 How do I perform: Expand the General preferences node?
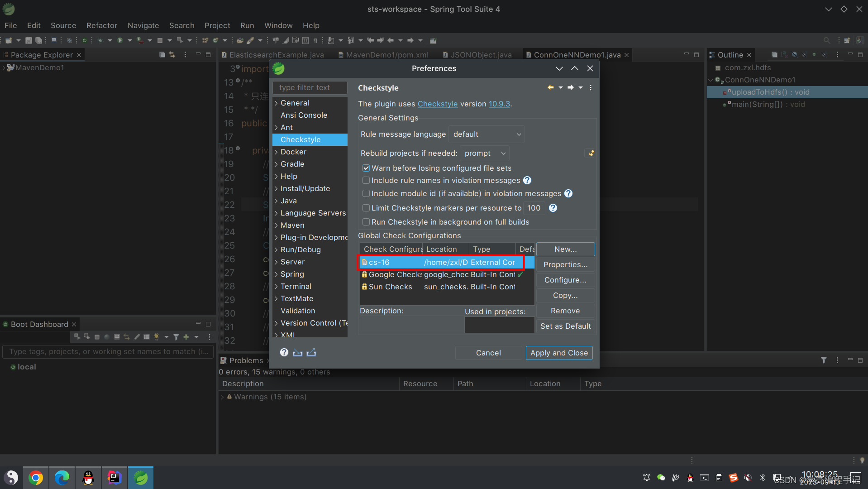coord(276,103)
